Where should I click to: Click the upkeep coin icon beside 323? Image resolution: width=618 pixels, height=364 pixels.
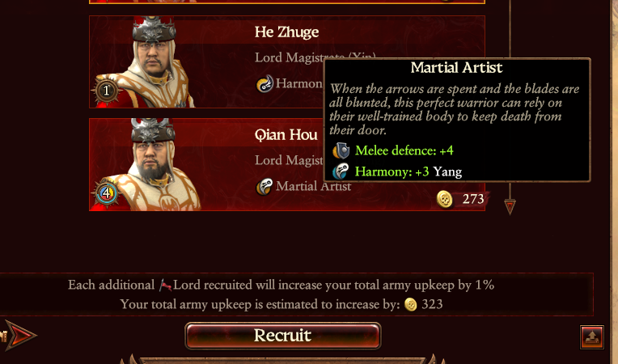(x=411, y=304)
